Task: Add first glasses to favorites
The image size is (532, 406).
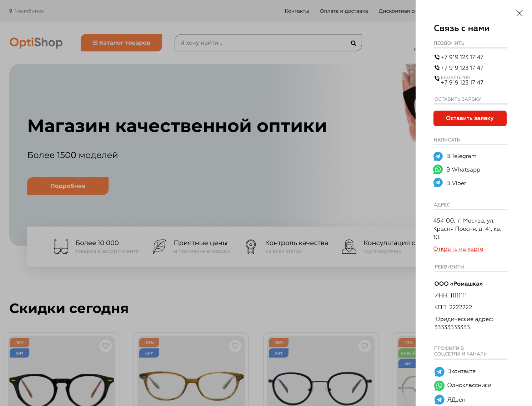Action: pos(105,346)
